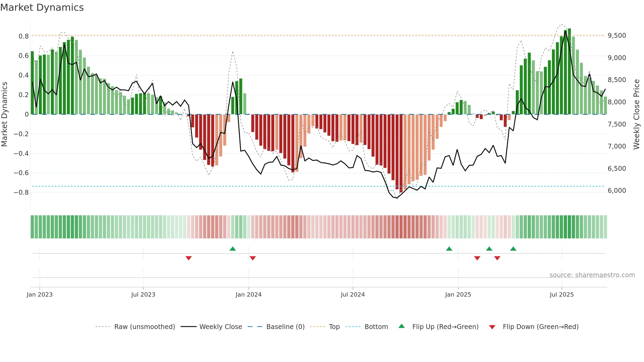Click the −0.4 Market Dynamics axis tick
The image size is (644, 362).
[x=21, y=153]
